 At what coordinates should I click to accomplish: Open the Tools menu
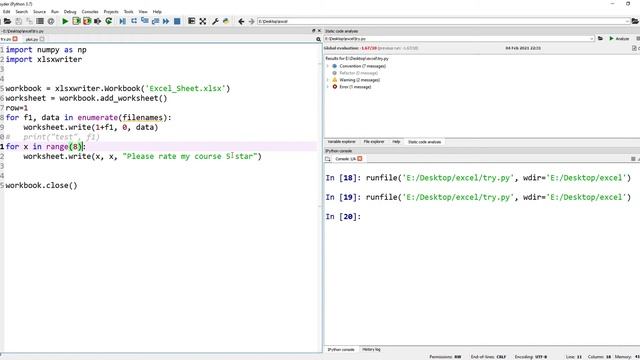point(129,12)
